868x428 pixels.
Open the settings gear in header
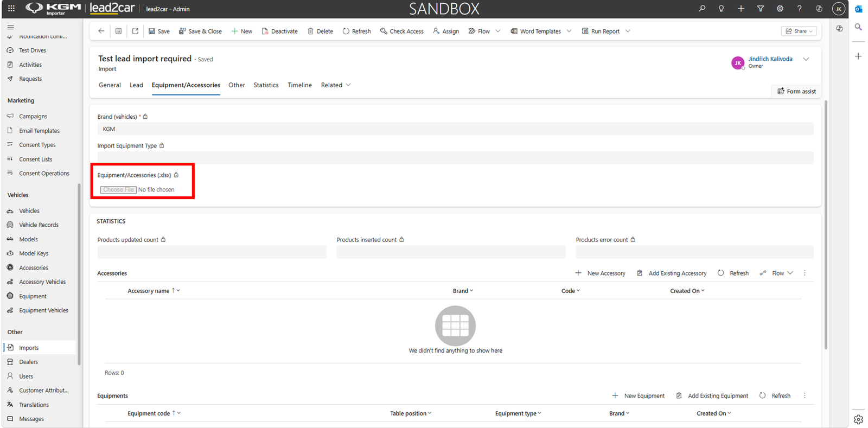780,9
